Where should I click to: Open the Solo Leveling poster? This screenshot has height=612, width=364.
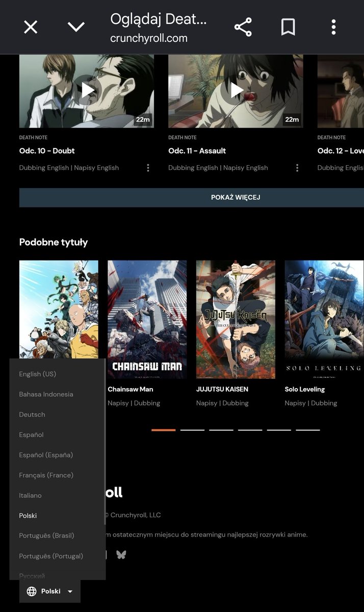(x=324, y=320)
